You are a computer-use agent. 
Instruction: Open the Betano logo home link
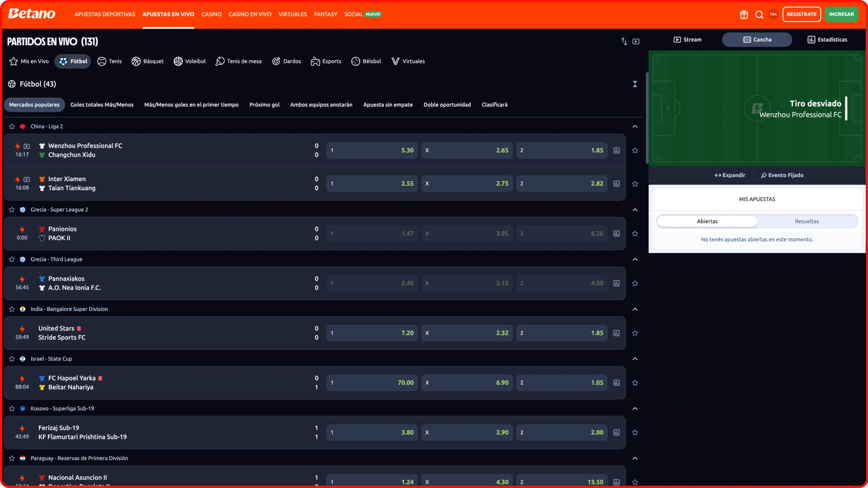[32, 14]
